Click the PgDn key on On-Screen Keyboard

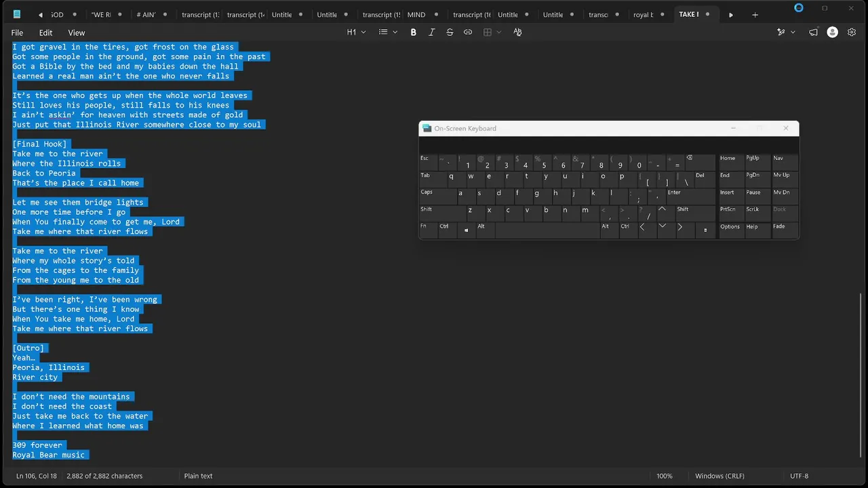757,178
